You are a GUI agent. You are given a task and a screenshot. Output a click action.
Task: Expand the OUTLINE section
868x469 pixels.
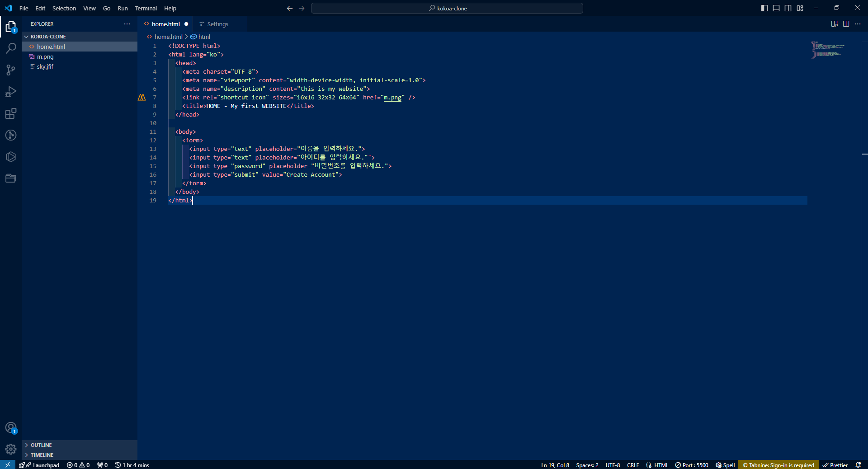(80, 445)
